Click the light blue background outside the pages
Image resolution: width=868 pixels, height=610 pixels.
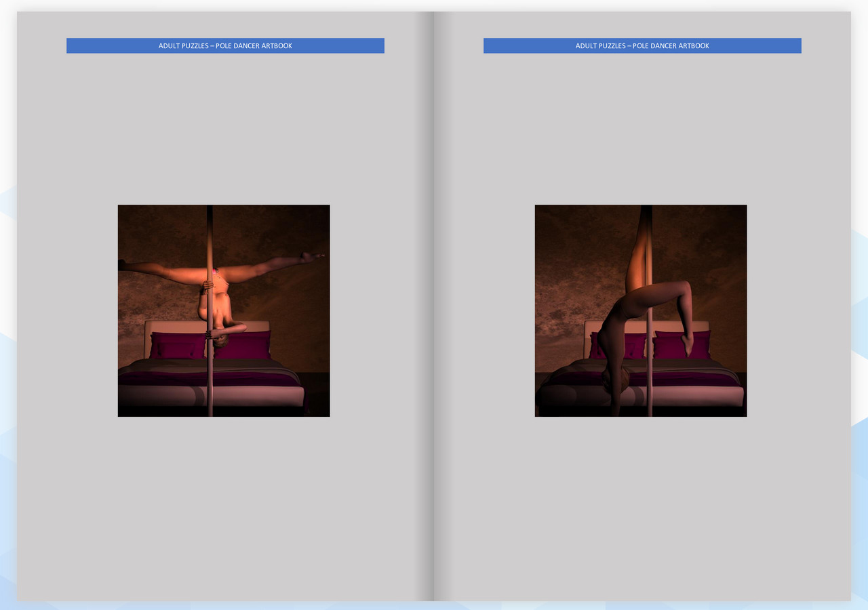click(x=860, y=339)
